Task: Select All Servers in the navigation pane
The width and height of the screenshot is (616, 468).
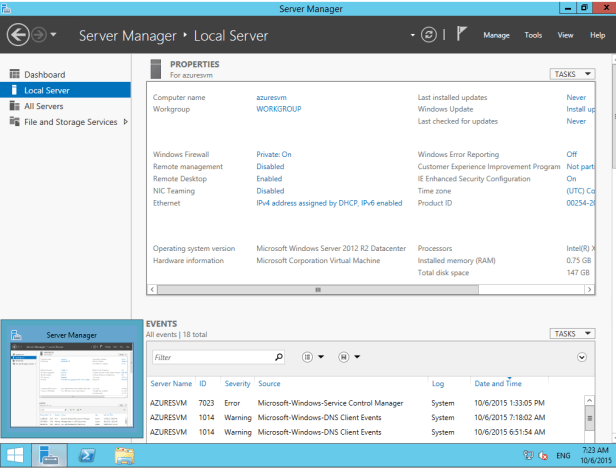Action: tap(44, 106)
